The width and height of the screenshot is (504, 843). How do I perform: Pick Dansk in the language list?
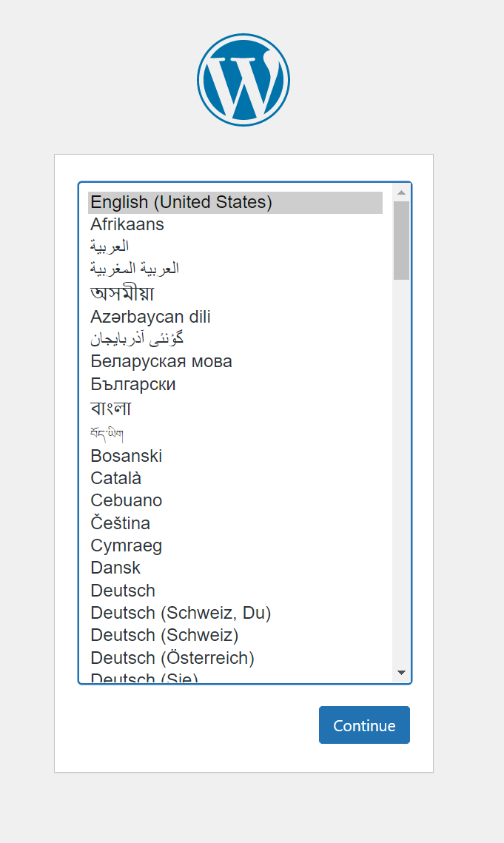115,568
